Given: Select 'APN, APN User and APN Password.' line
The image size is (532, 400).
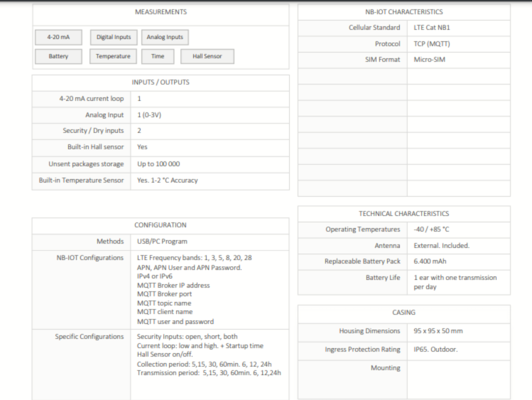Looking at the screenshot, I should [x=190, y=267].
